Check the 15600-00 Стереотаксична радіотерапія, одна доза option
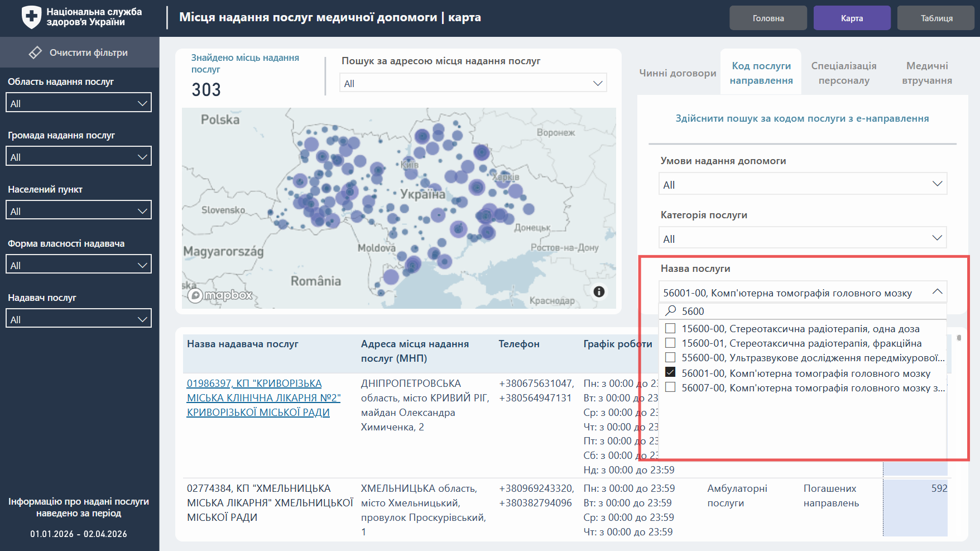Image resolution: width=980 pixels, height=551 pixels. pos(671,328)
